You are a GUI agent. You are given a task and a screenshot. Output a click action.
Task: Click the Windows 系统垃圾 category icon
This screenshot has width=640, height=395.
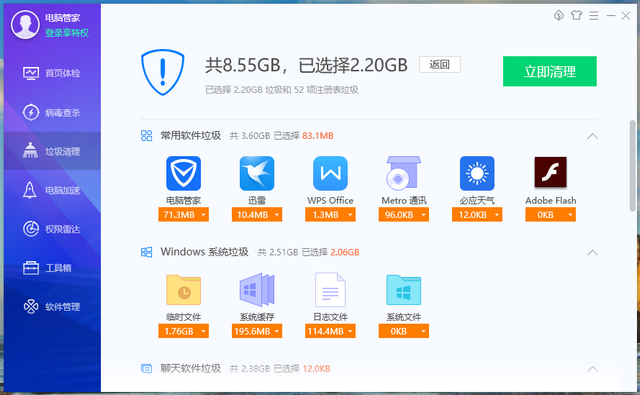(147, 252)
